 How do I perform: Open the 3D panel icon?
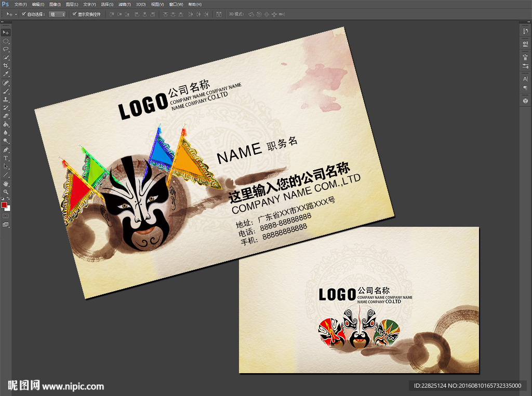(x=525, y=101)
